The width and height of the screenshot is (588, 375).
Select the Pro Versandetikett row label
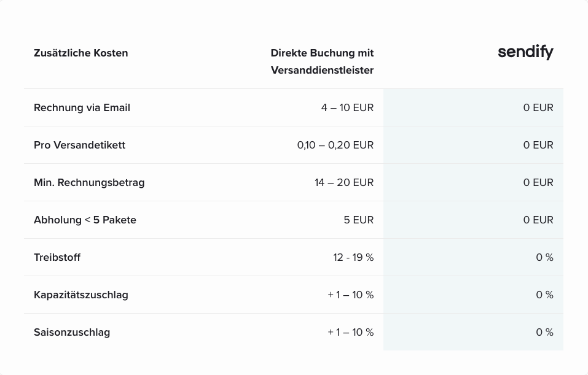[79, 145]
